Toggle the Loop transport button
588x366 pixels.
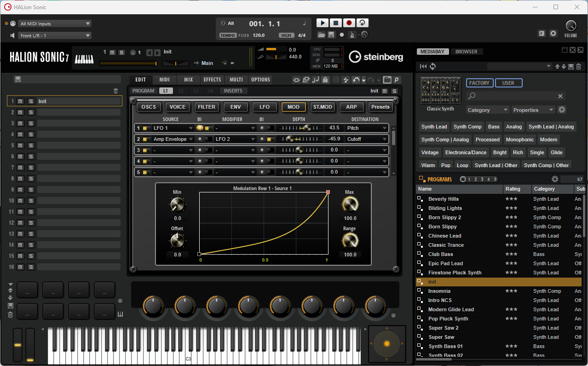click(363, 23)
